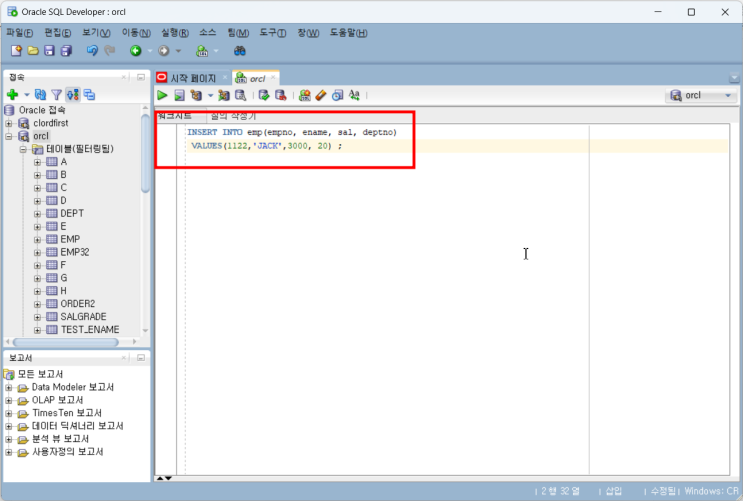Open SQL Tuning Advisor icon

coord(241,95)
